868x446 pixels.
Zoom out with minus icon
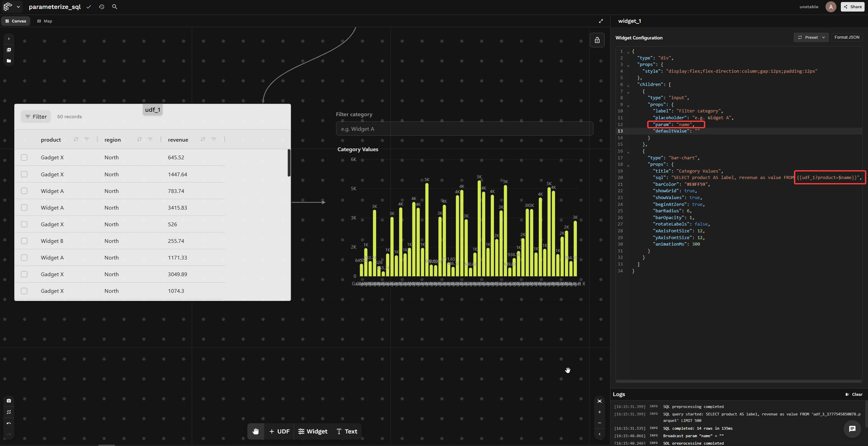click(600, 423)
